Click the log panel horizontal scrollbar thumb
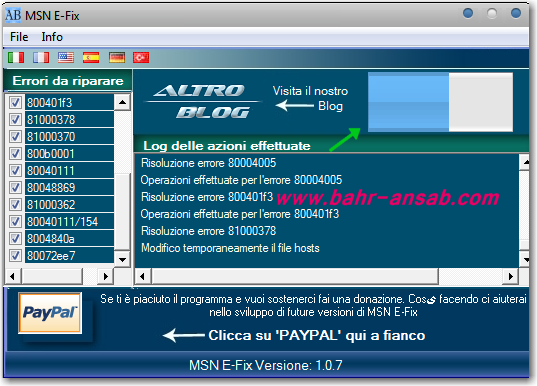The image size is (537, 386). [x=295, y=276]
